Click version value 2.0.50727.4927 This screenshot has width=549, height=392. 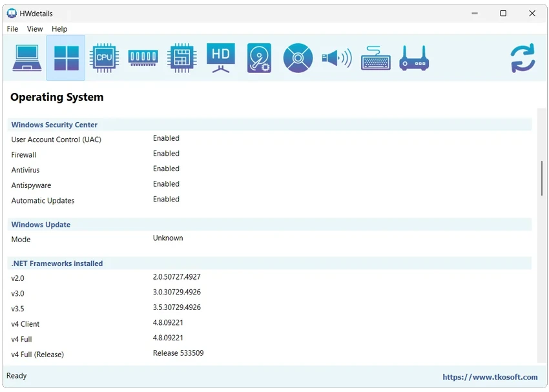(x=177, y=277)
